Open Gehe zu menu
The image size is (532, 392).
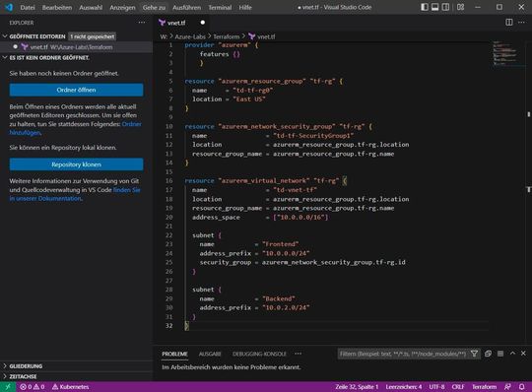tap(154, 7)
